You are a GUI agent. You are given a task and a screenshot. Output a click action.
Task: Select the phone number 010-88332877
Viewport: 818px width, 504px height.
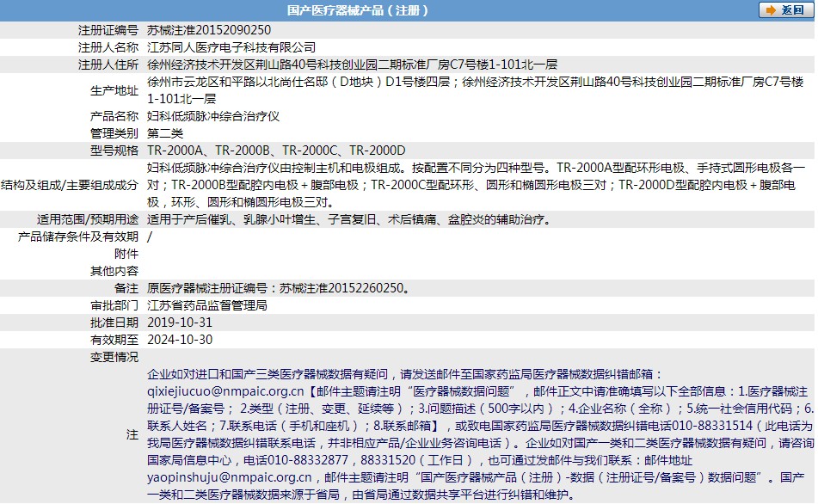click(308, 460)
